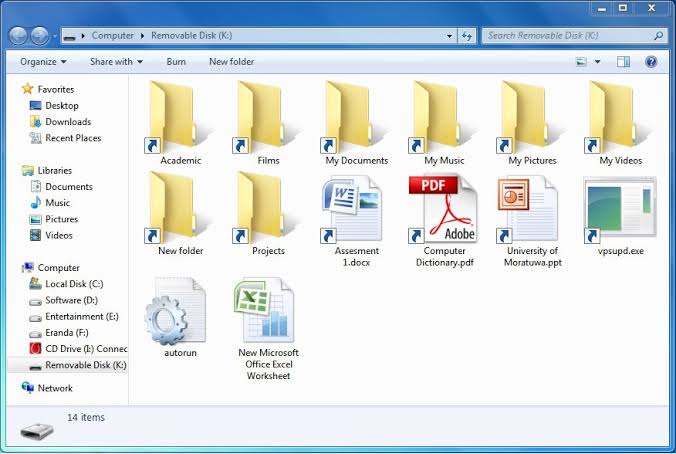Image resolution: width=676 pixels, height=454 pixels.
Task: Click the New folder button
Action: pos(231,61)
